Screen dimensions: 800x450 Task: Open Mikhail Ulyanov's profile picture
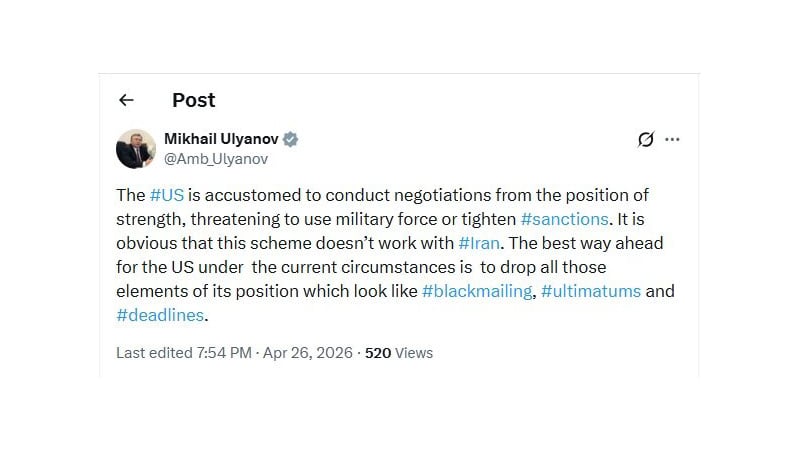pos(136,148)
